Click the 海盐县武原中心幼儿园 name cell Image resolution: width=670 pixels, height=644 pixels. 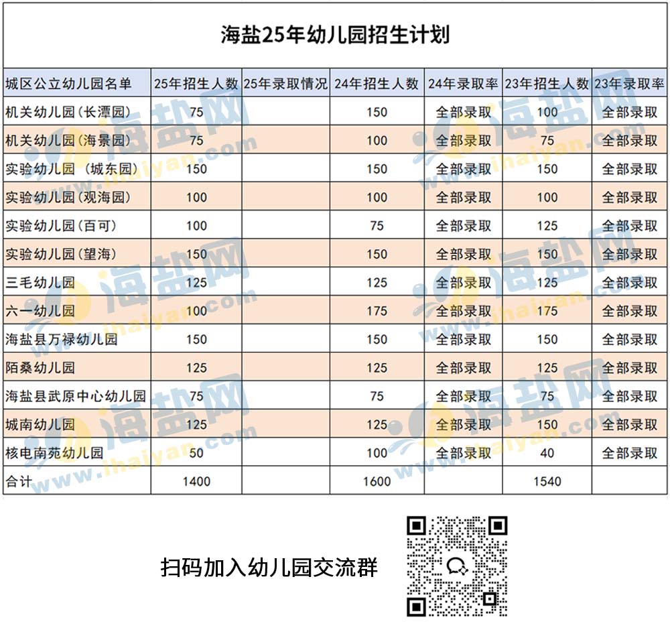[x=75, y=396]
